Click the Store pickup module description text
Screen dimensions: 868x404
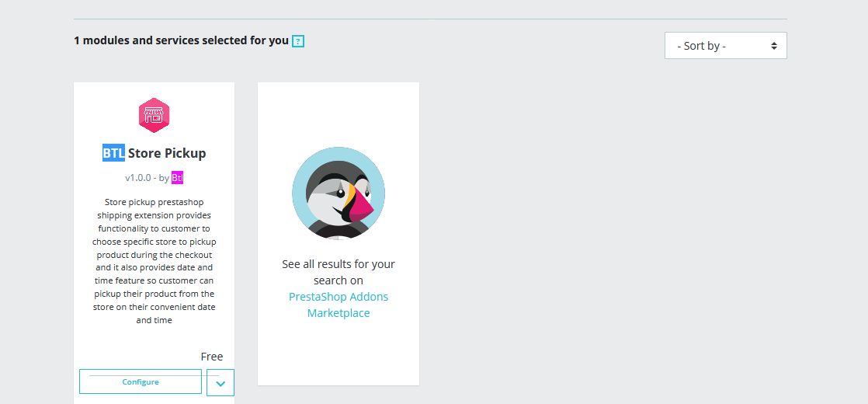(x=154, y=260)
